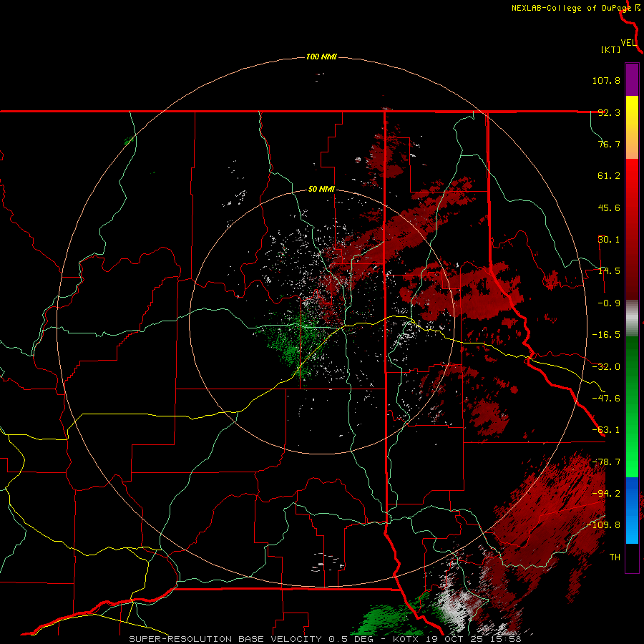Select the -109.8 scale value

coord(603,525)
